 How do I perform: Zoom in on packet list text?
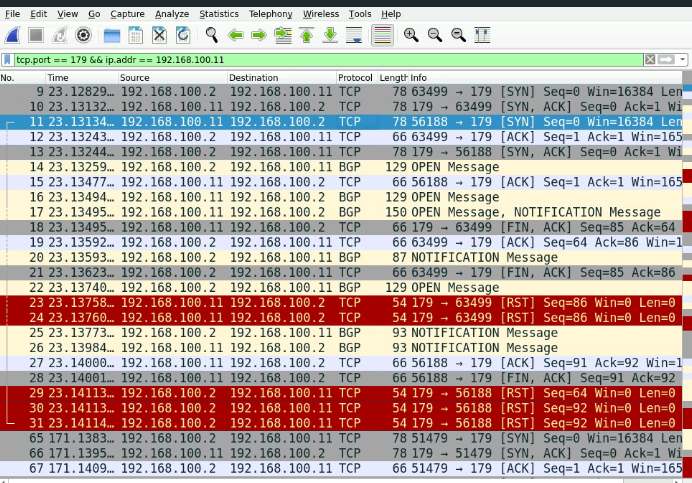click(x=411, y=35)
